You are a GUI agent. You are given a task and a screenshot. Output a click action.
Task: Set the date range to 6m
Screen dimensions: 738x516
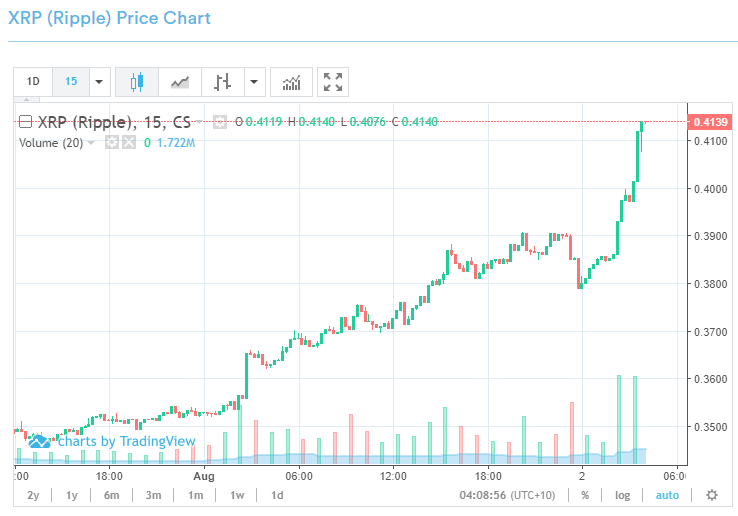[112, 495]
